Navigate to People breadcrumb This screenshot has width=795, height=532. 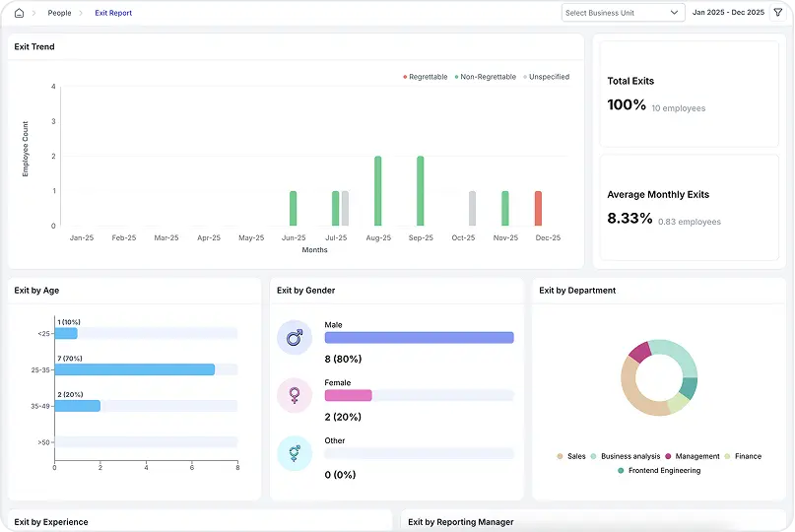tap(59, 13)
